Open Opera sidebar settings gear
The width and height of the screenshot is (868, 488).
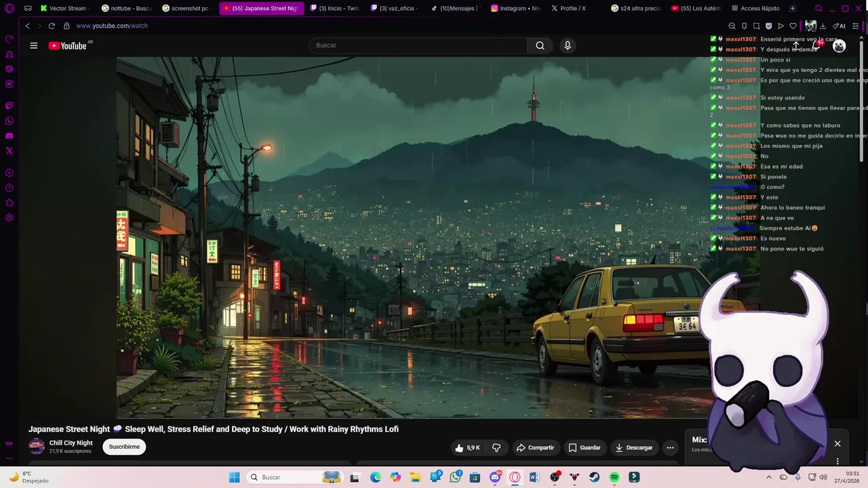coord(9,218)
